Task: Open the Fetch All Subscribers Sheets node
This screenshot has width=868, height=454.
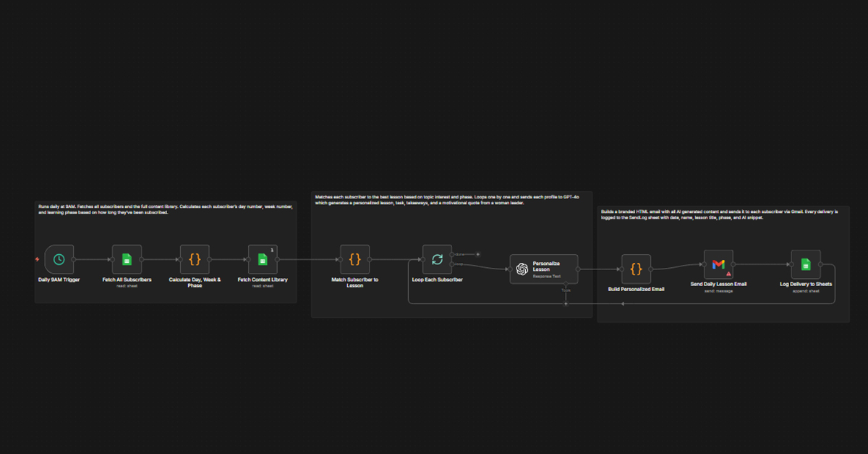Action: coord(127,259)
